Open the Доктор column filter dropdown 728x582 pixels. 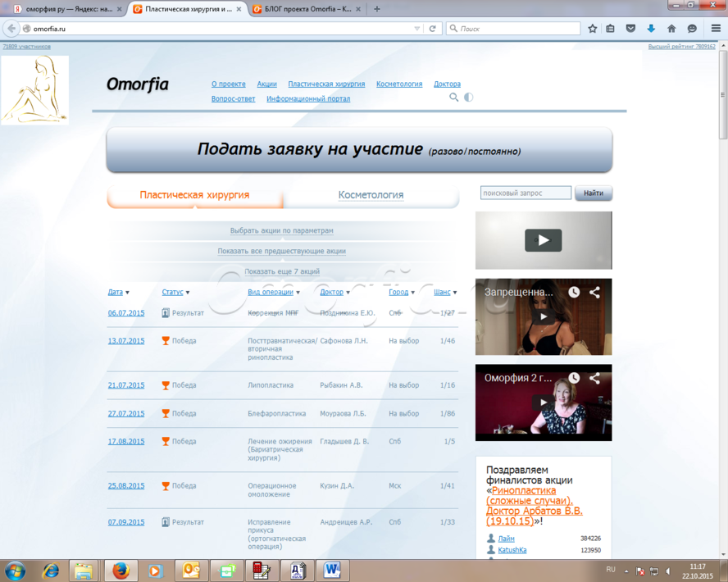pyautogui.click(x=348, y=293)
